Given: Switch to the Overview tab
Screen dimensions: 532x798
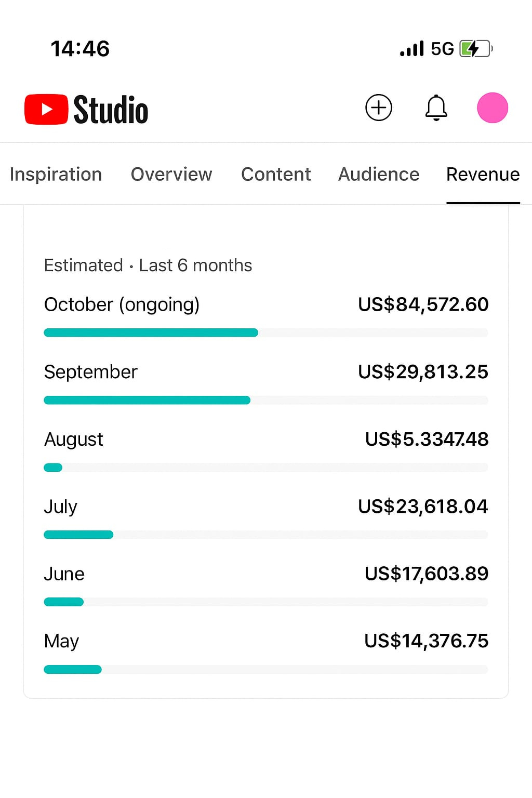Looking at the screenshot, I should point(171,175).
